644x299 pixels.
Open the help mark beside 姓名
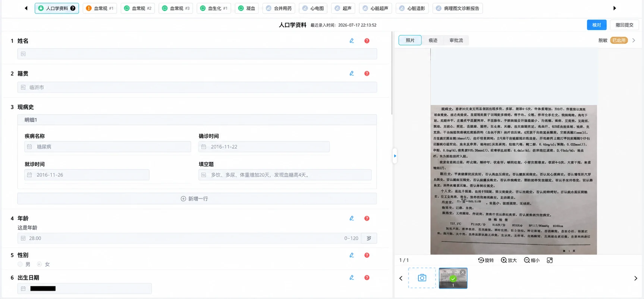point(367,41)
